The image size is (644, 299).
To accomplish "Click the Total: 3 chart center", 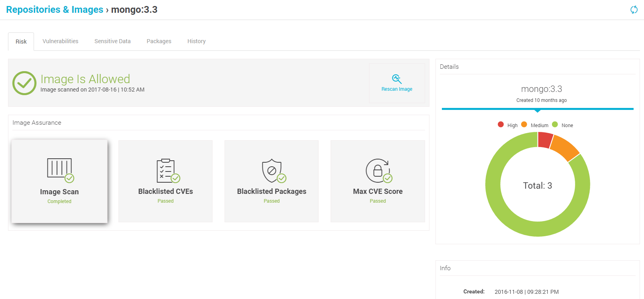I will point(538,185).
